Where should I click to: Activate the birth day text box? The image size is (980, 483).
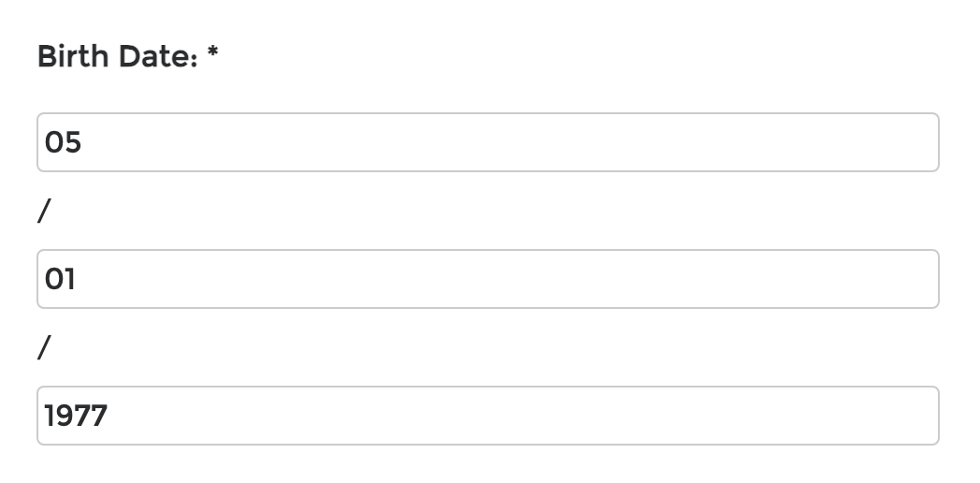(x=488, y=279)
